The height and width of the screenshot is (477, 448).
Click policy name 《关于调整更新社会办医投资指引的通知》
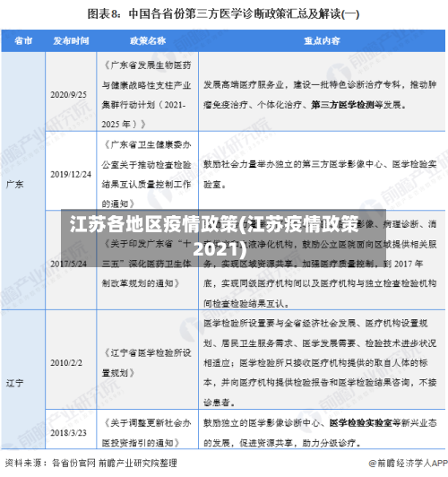tap(147, 432)
